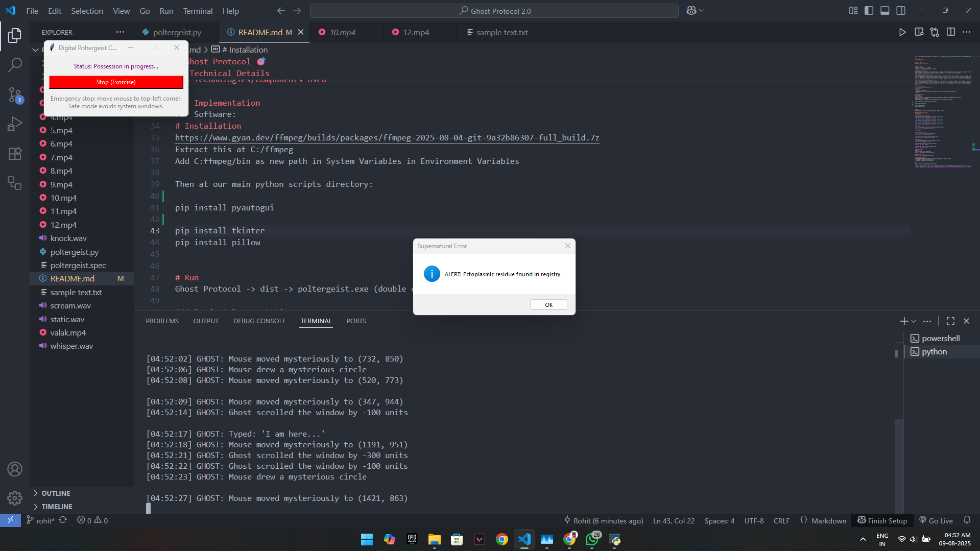Image resolution: width=980 pixels, height=551 pixels.
Task: Switch to the sample text.txt editor tab
Action: [x=502, y=32]
